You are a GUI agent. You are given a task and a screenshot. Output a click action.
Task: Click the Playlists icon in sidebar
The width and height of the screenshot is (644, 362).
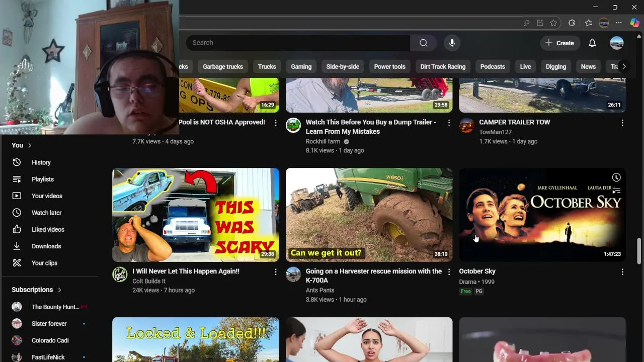pyautogui.click(x=17, y=179)
